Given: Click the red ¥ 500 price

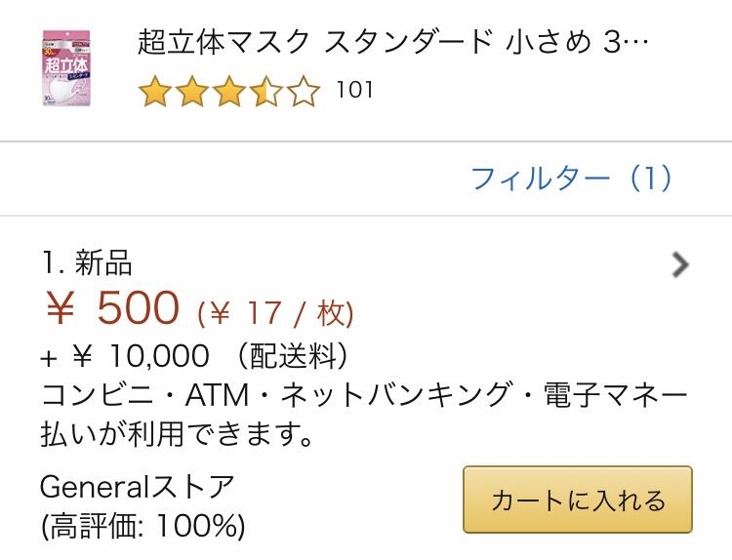Looking at the screenshot, I should (113, 309).
